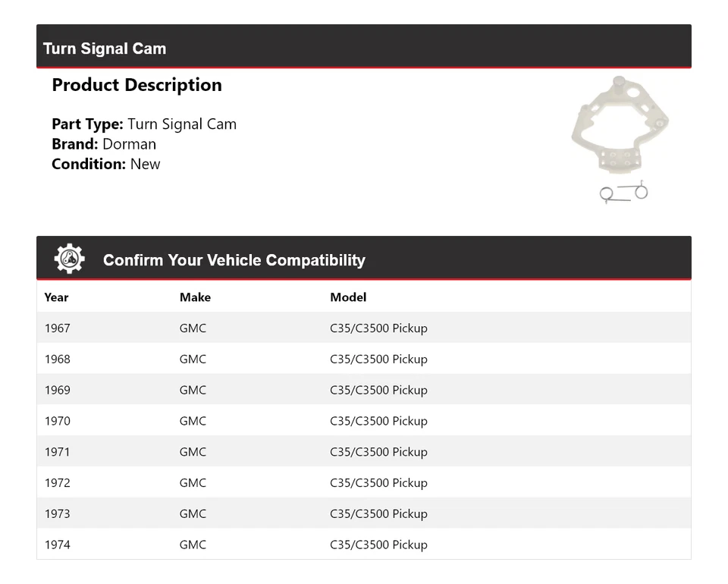
Task: Click the GMC cell in the 1973 row
Action: (x=193, y=514)
